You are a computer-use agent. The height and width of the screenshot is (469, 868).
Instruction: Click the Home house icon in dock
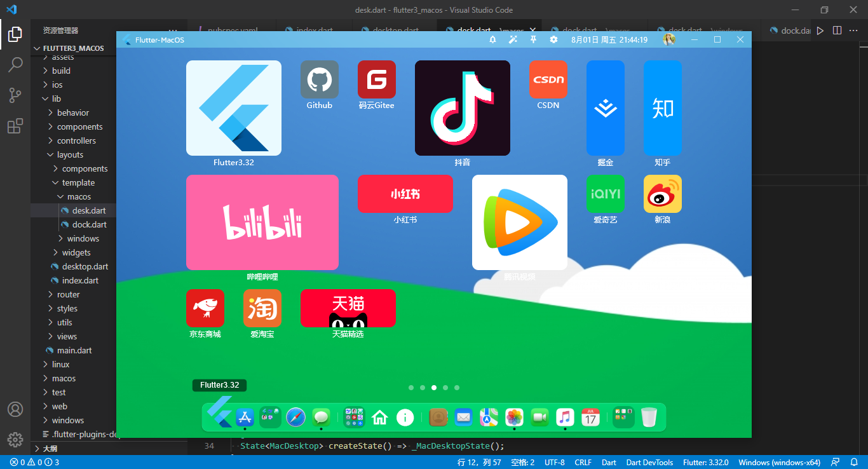point(380,418)
